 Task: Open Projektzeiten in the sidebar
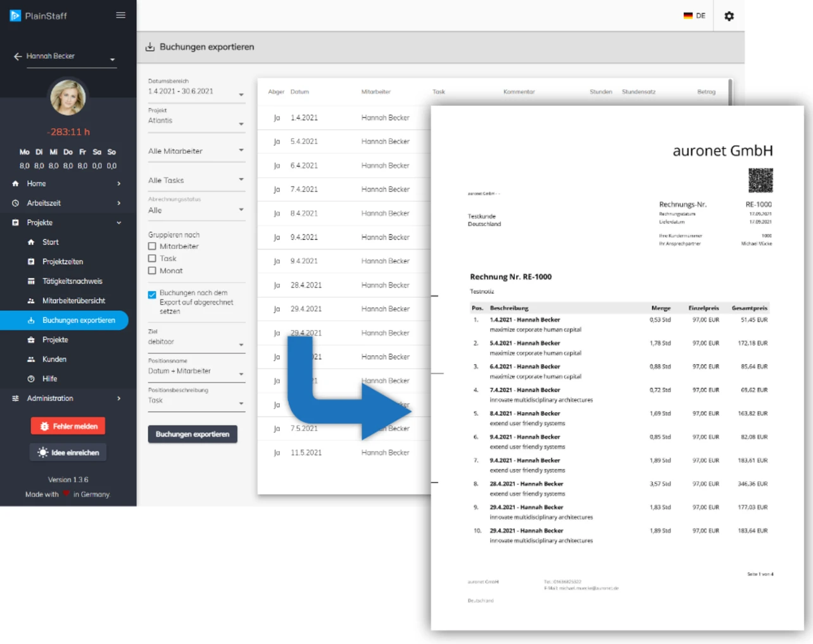click(64, 262)
